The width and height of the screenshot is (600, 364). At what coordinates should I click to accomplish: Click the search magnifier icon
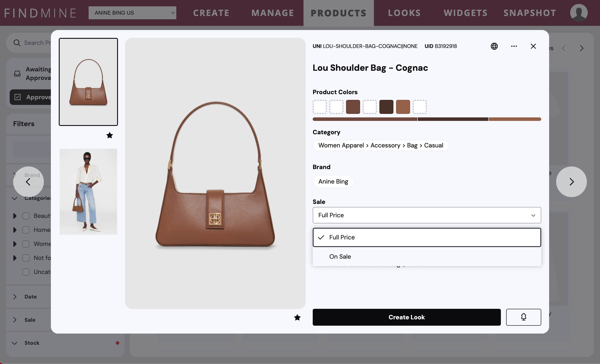pos(17,43)
